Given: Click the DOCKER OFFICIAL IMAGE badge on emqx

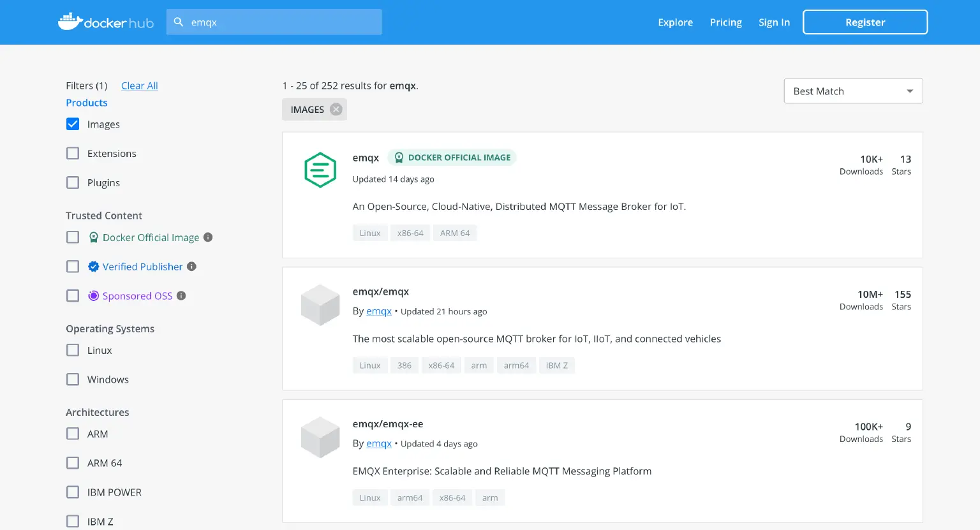Looking at the screenshot, I should pyautogui.click(x=452, y=157).
